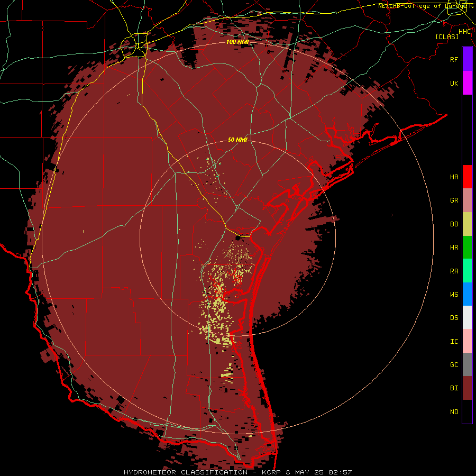Click the dark green HR legend swatch

467,248
